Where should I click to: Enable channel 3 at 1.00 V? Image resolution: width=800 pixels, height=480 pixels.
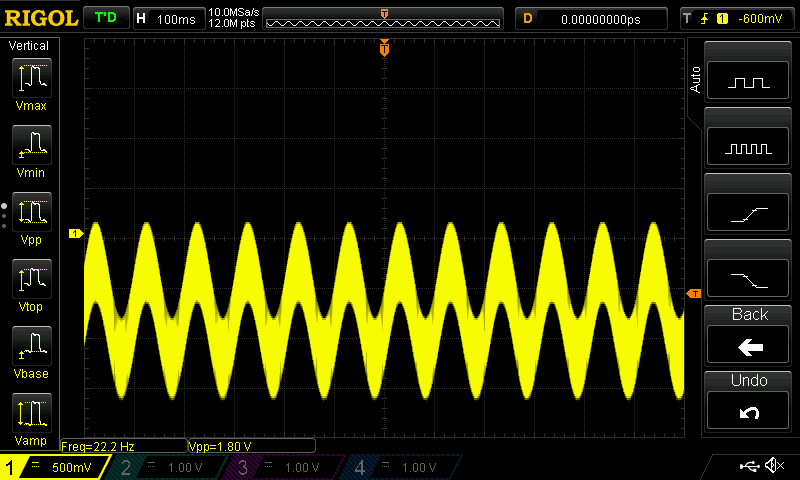tap(283, 467)
